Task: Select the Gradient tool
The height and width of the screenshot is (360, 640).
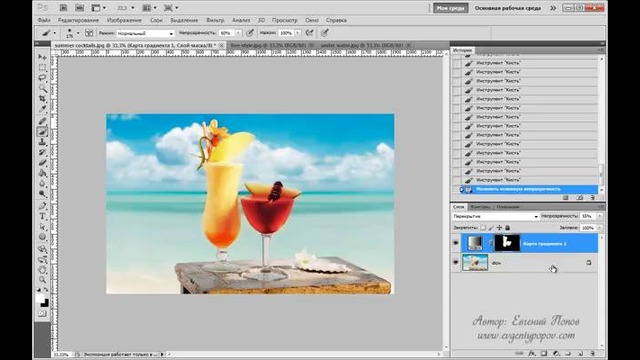Action: [42, 173]
